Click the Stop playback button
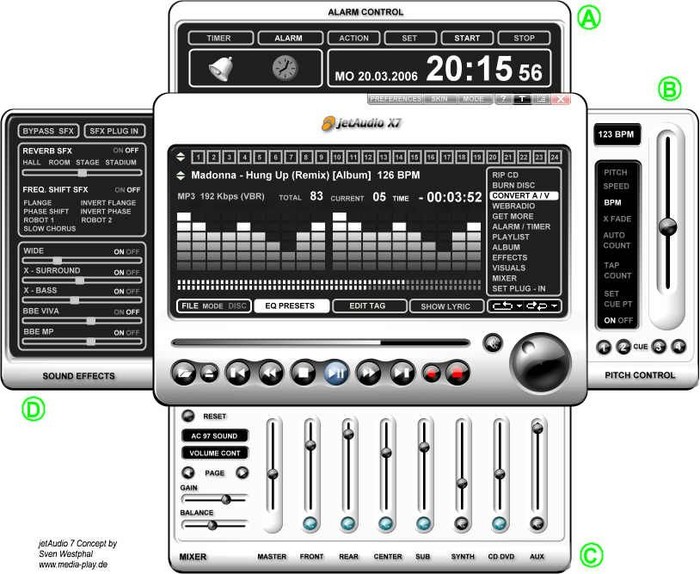Image resolution: width=700 pixels, height=574 pixels. [x=302, y=373]
